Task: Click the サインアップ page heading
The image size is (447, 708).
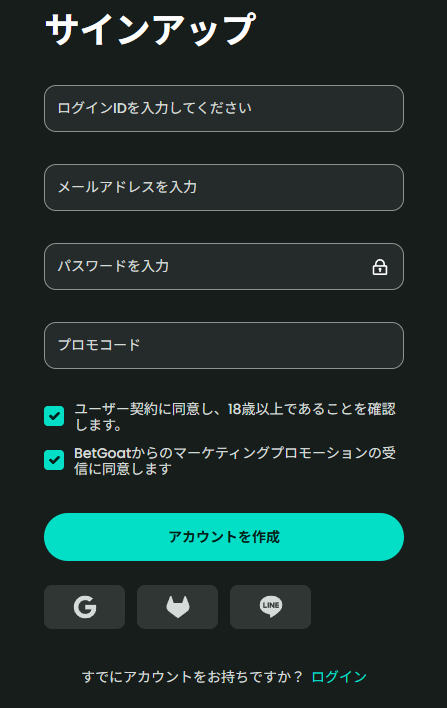Action: (x=151, y=29)
